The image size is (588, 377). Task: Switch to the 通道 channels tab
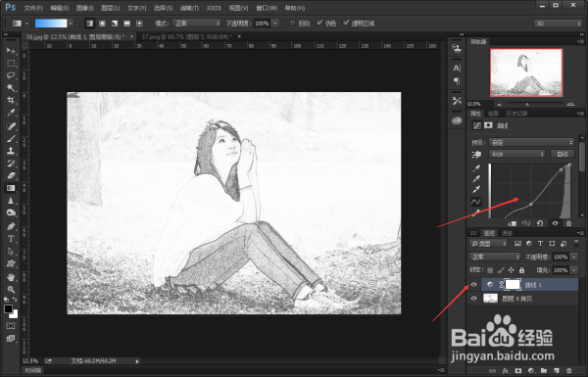click(507, 233)
